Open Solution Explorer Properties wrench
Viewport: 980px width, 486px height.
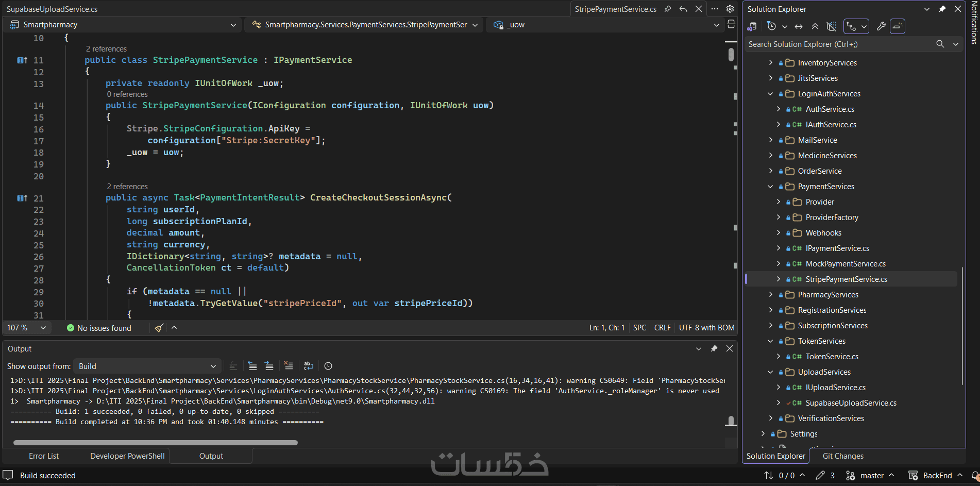[881, 26]
